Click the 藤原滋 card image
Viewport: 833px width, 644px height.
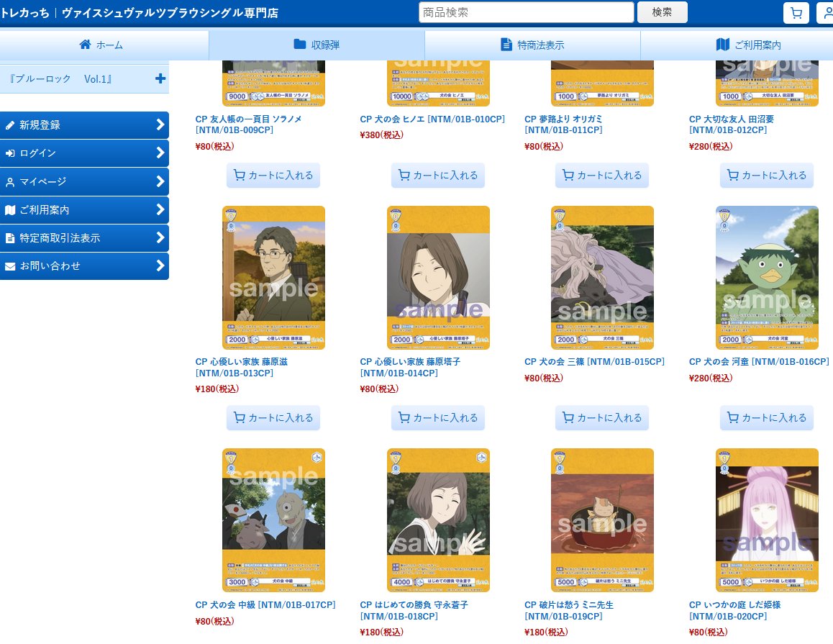[273, 277]
